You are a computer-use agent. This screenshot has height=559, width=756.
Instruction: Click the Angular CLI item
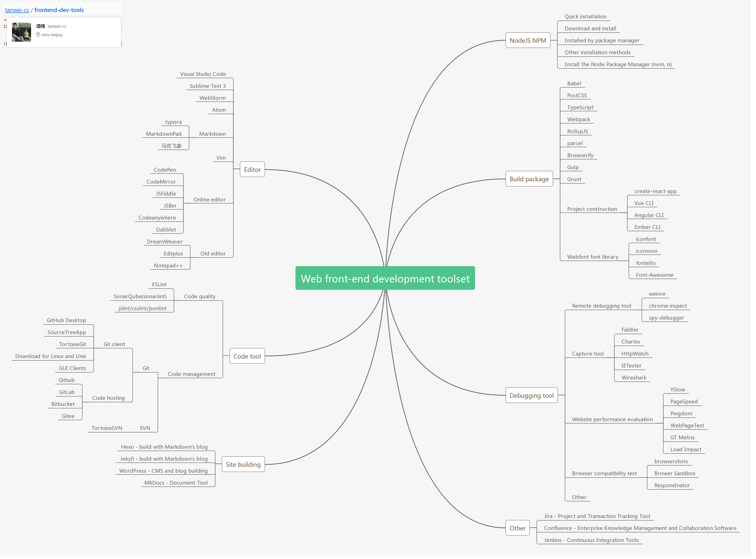click(x=653, y=216)
